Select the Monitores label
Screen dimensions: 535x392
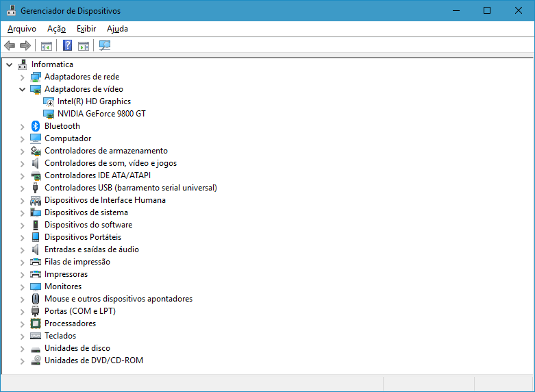tap(63, 286)
